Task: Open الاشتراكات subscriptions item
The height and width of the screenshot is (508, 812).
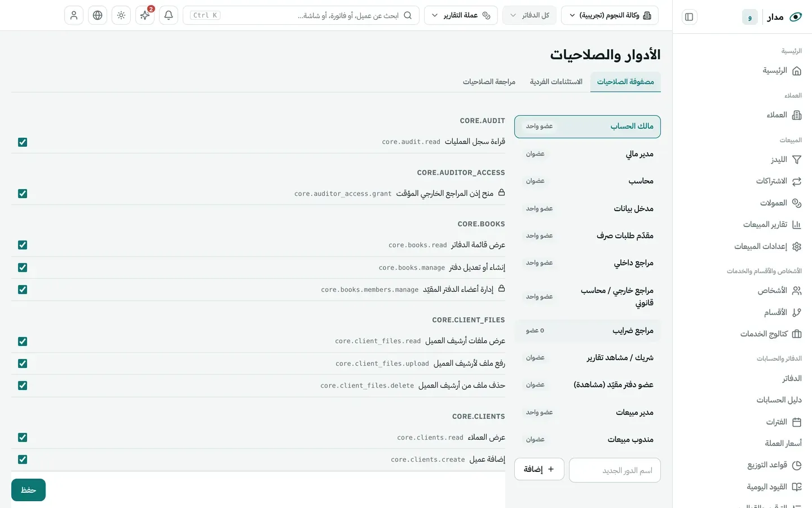Action: [779, 181]
